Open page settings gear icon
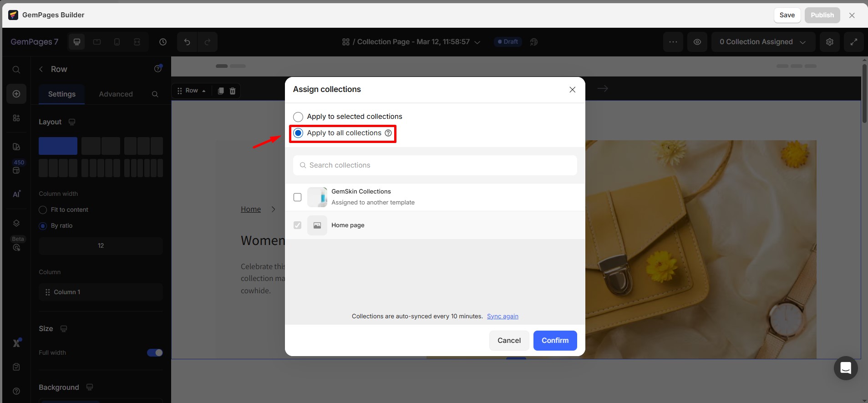This screenshot has width=868, height=403. click(x=829, y=42)
